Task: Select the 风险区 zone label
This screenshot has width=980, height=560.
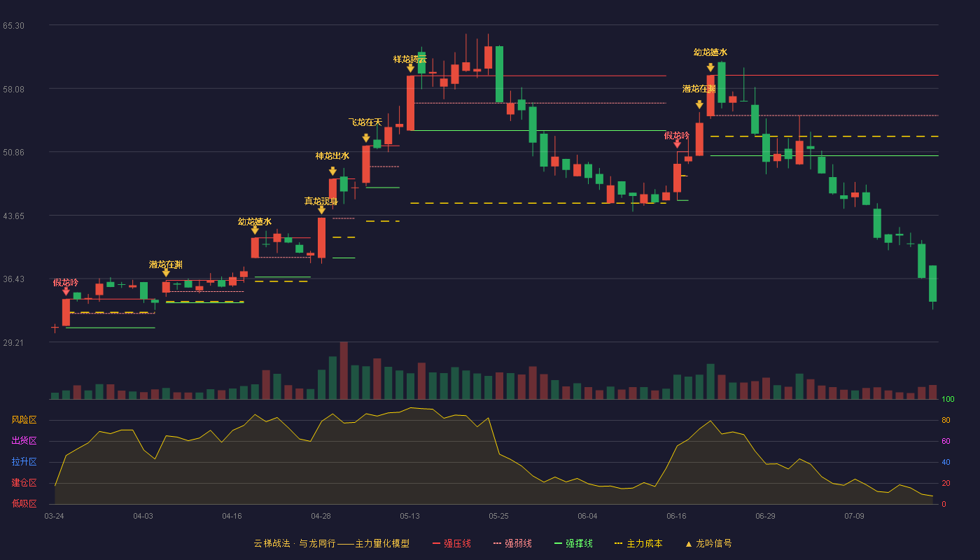Action: pos(24,420)
